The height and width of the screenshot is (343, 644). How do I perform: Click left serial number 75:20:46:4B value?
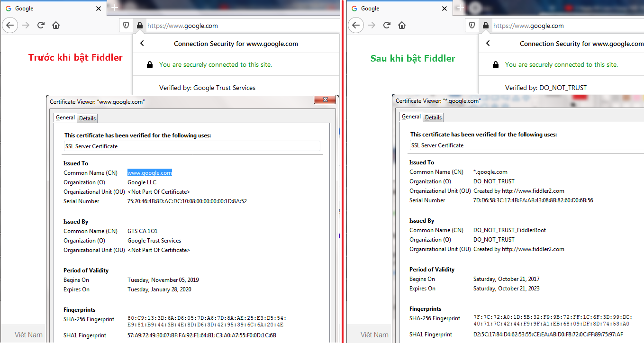tap(187, 201)
